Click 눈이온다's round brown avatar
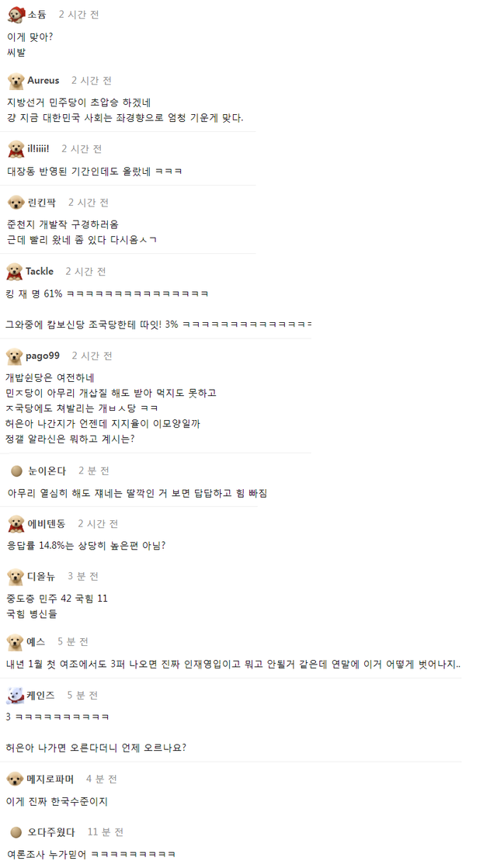This screenshot has width=497, height=868. tap(16, 471)
